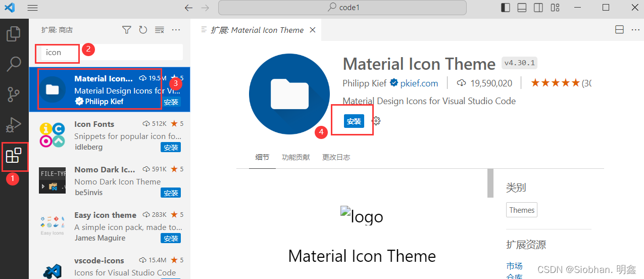The height and width of the screenshot is (279, 644).
Task: Click the filter extensions funnel icon
Action: tap(127, 30)
